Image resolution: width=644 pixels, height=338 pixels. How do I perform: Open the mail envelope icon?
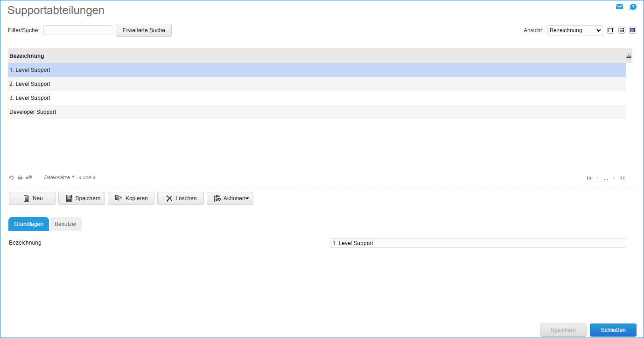(619, 7)
